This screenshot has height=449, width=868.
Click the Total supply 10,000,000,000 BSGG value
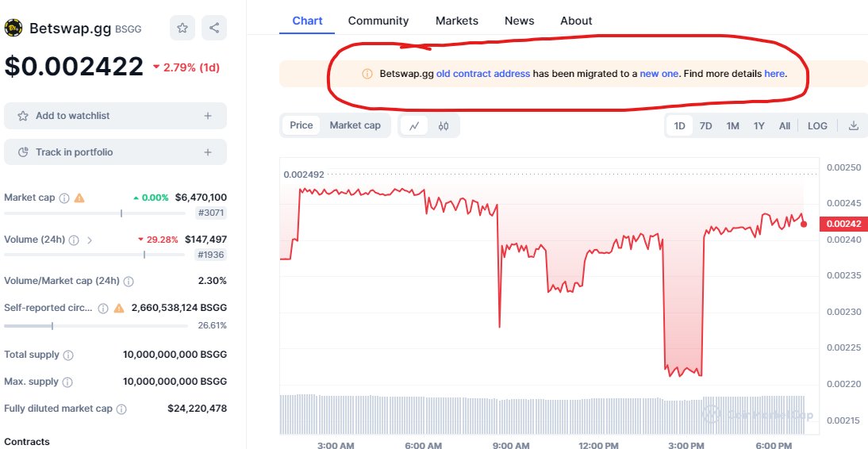point(175,355)
